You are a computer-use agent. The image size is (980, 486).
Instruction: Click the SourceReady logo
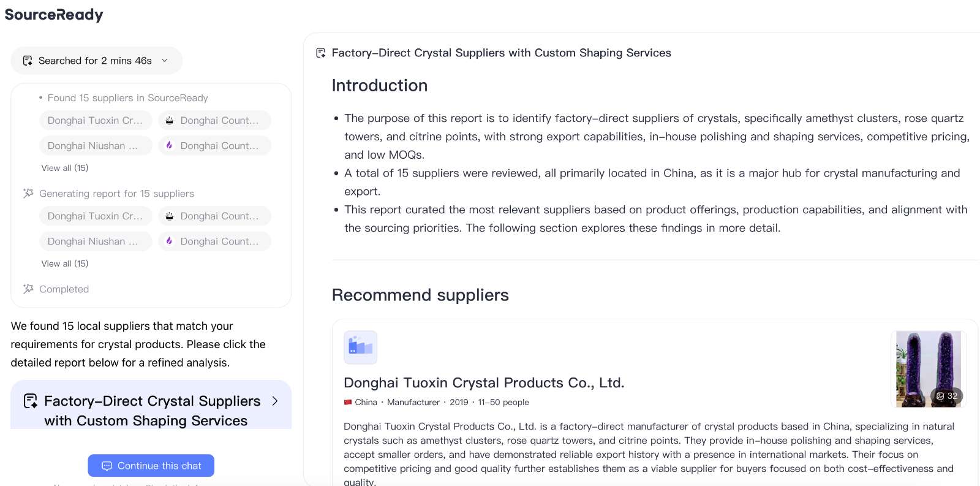click(54, 14)
